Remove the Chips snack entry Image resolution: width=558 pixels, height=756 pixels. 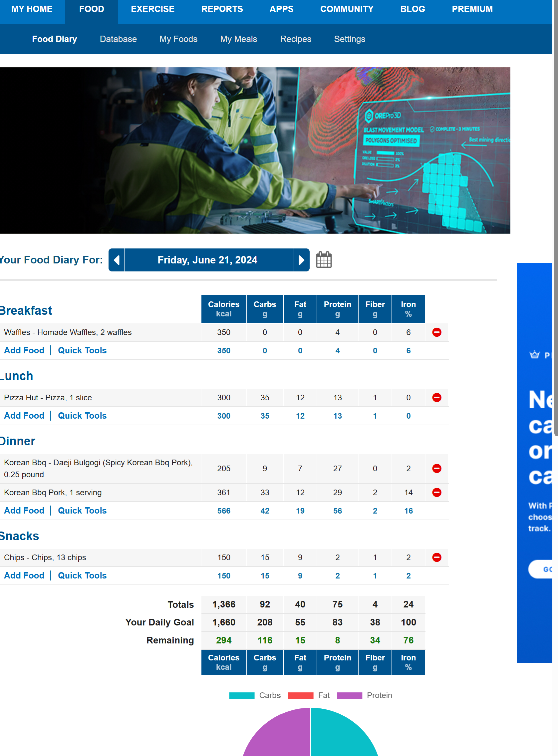[x=436, y=557]
